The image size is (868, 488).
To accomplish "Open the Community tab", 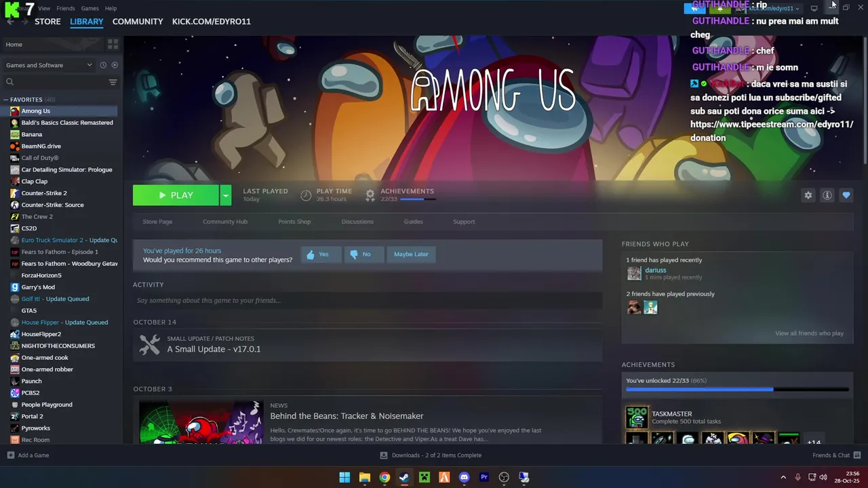I will [138, 22].
